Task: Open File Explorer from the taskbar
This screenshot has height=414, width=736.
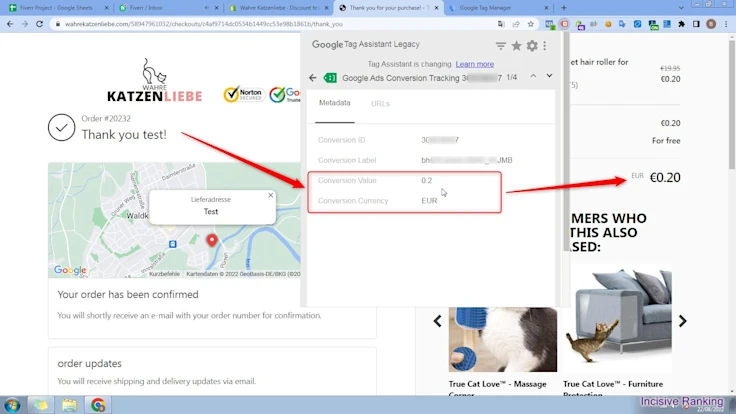Action: 69,405
